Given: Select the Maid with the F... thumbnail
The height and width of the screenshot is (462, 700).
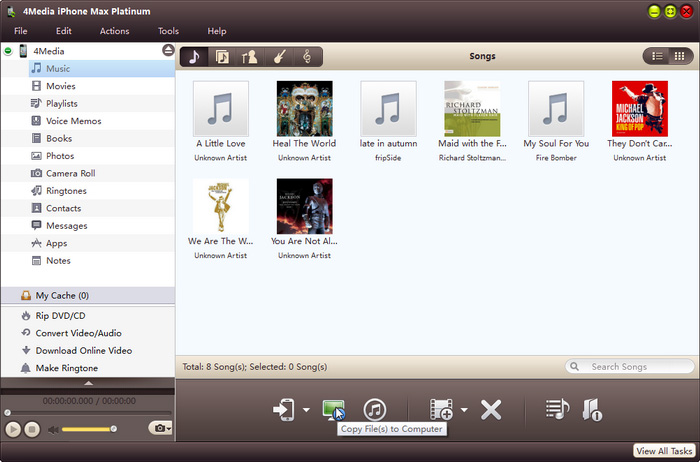Looking at the screenshot, I should (x=472, y=108).
